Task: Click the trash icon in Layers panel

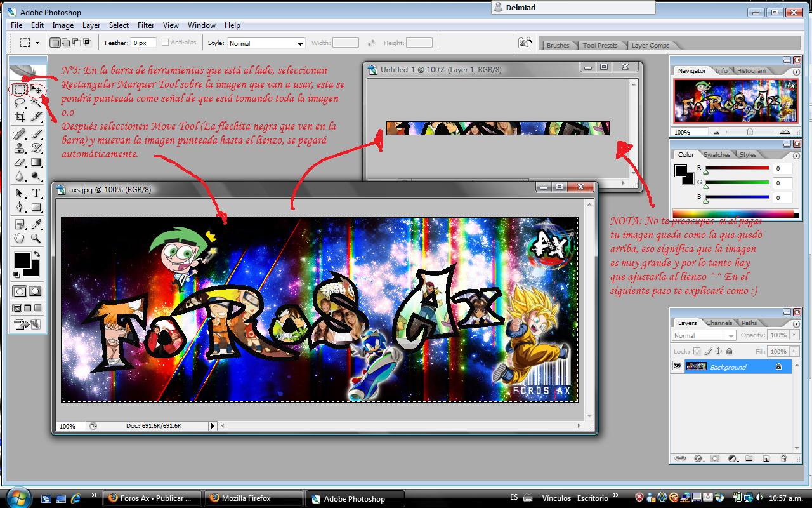Action: click(x=783, y=458)
